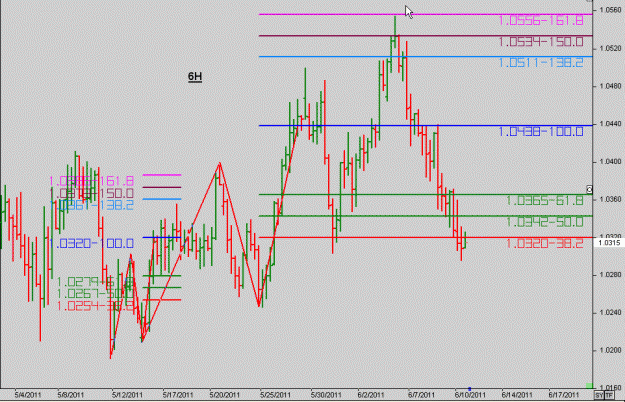
Task: Click the underlined 6H chart label
Action: coord(195,76)
